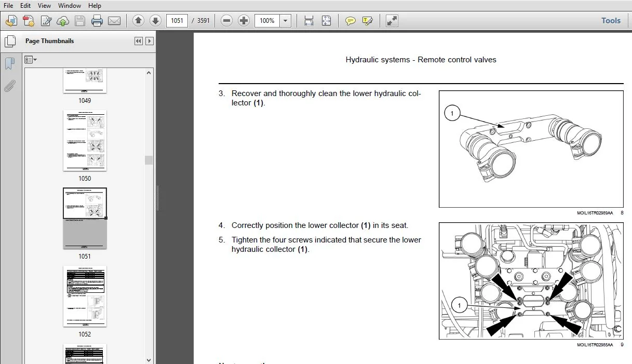
Task: Open the View menu
Action: tap(44, 6)
